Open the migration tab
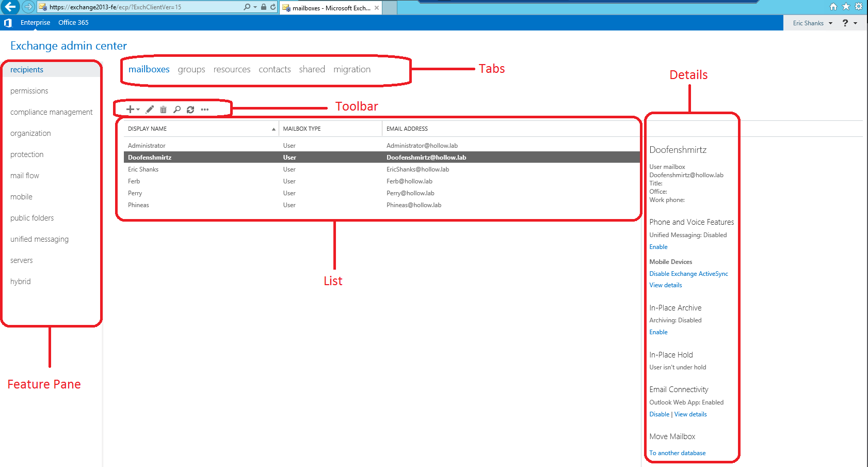 [351, 69]
